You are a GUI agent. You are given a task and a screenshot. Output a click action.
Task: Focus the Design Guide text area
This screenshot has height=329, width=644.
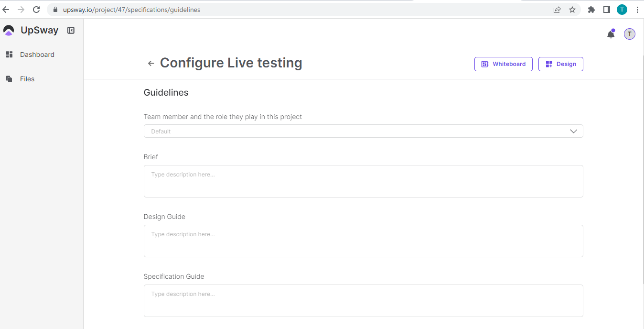coord(363,241)
